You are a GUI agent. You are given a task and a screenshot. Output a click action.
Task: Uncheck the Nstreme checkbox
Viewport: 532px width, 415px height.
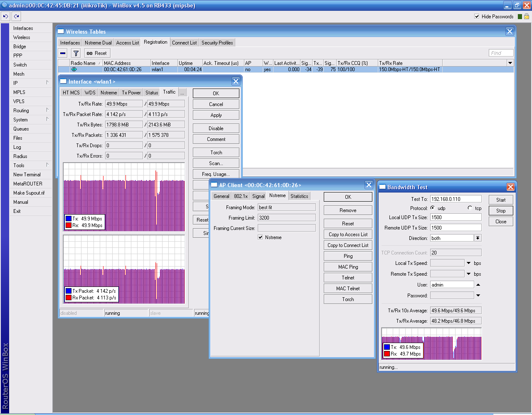260,237
